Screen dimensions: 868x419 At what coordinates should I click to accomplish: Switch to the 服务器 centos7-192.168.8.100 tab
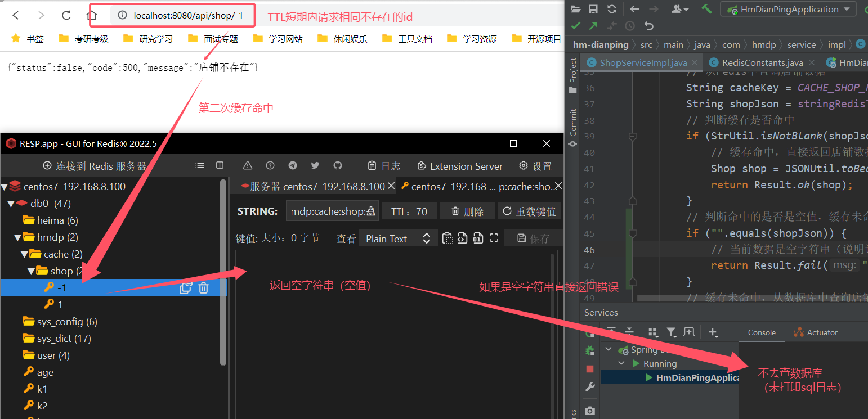point(312,186)
